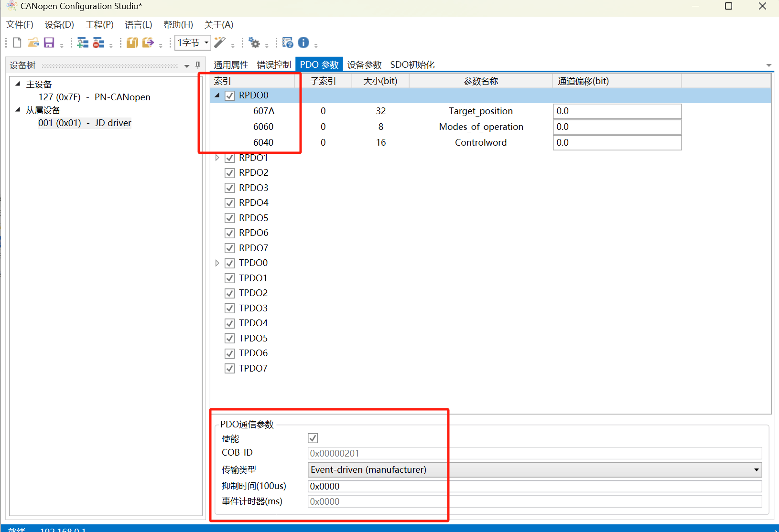This screenshot has height=532, width=779.
Task: Open the 设备(D) menu
Action: point(59,25)
